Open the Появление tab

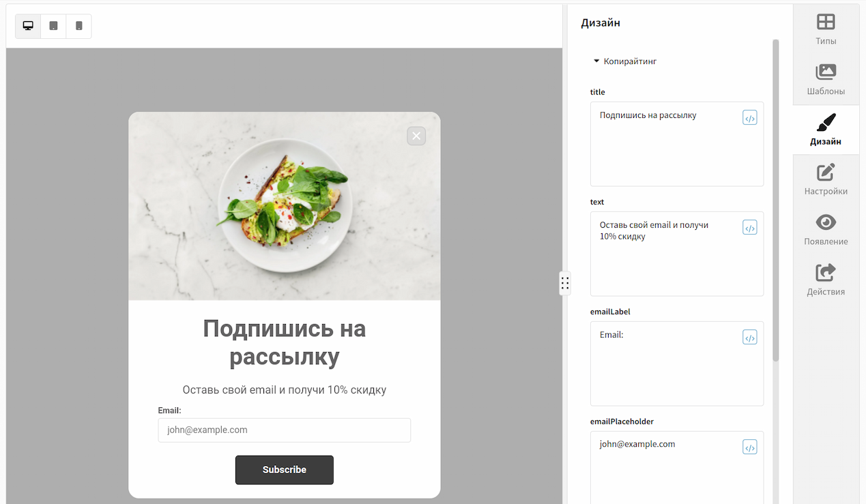826,230
